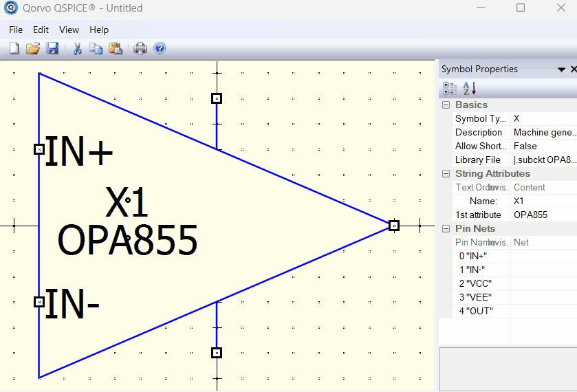The height and width of the screenshot is (392, 577).
Task: Open the View menu
Action: 69,30
